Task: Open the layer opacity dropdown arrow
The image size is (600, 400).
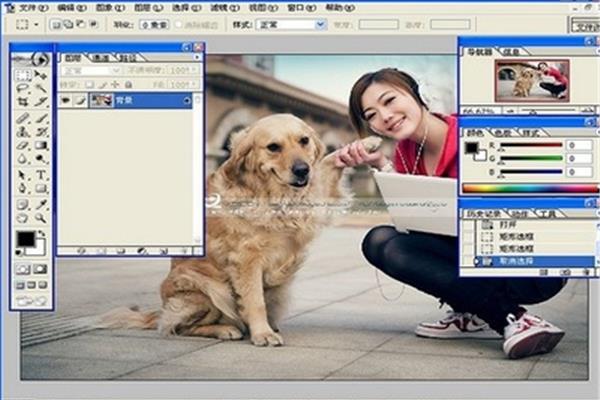Action: pyautogui.click(x=194, y=70)
